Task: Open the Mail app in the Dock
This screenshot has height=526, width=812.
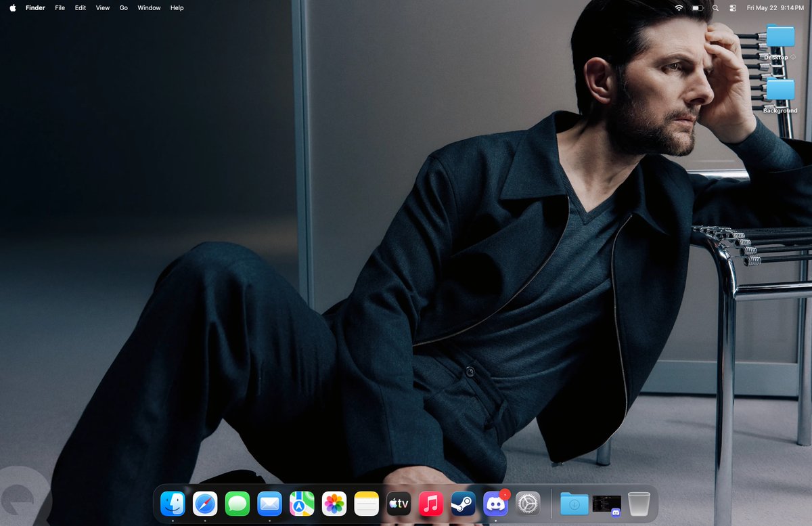Action: pos(269,504)
